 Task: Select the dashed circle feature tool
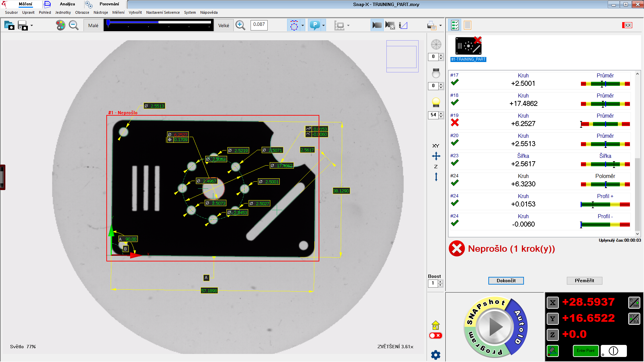(x=294, y=25)
